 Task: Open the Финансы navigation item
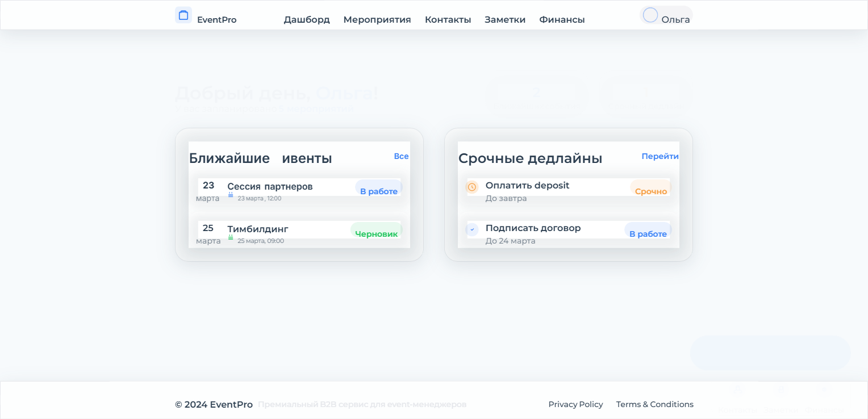pyautogui.click(x=562, y=20)
